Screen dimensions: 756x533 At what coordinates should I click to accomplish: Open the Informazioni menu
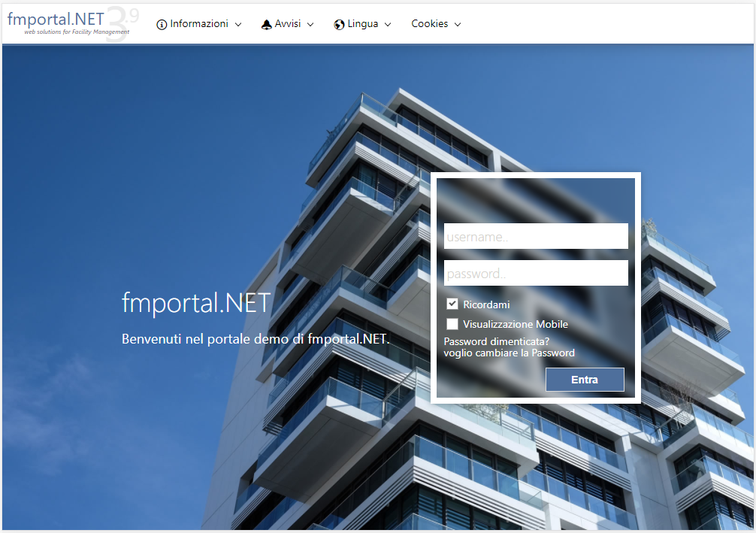(199, 24)
